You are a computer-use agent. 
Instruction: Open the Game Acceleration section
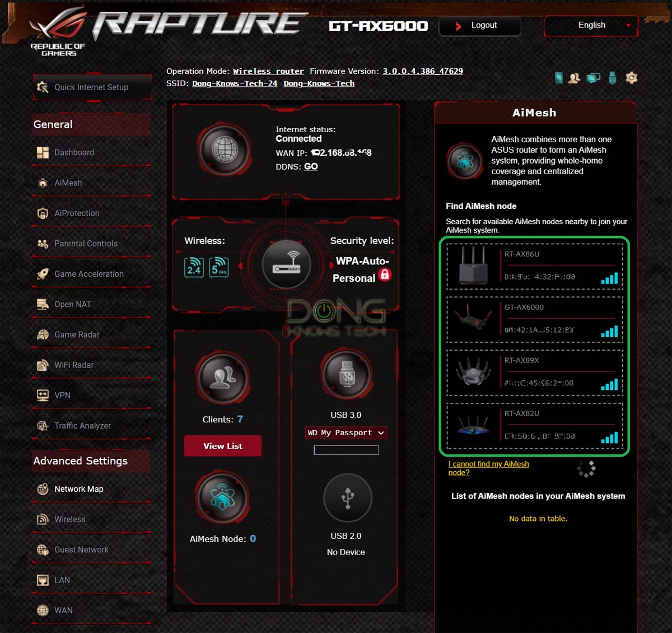88,274
